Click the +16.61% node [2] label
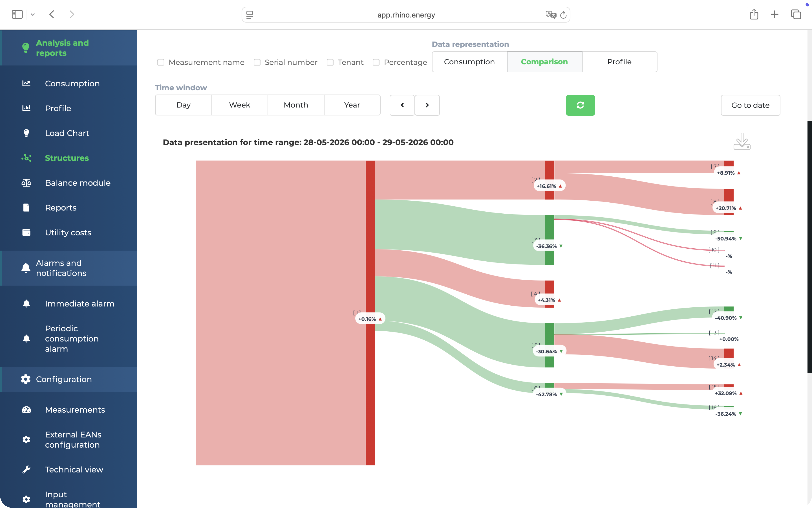 549,186
